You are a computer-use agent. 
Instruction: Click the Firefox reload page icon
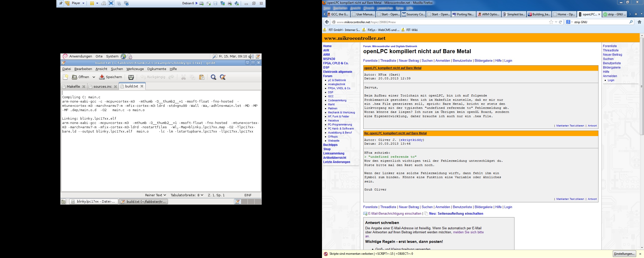[x=560, y=22]
